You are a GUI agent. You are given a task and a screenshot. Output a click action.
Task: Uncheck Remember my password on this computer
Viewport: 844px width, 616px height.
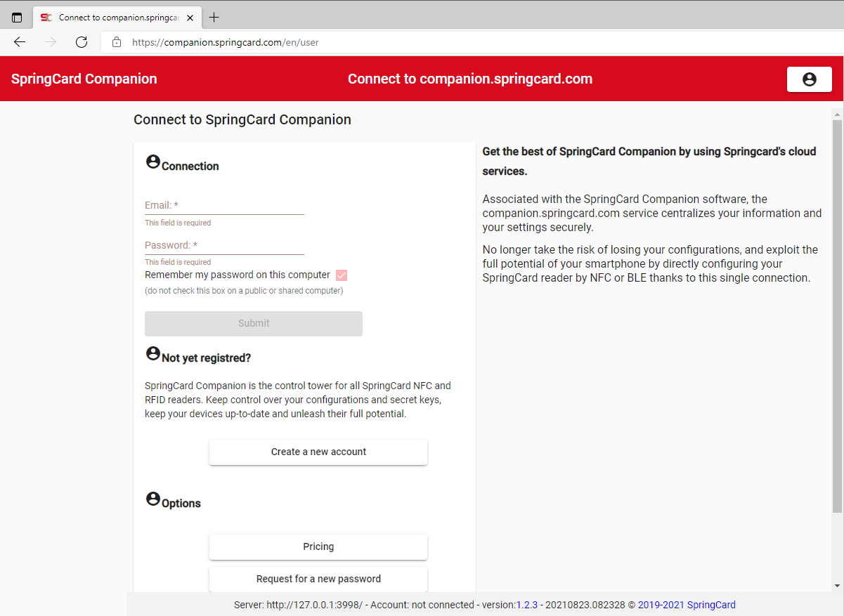tap(341, 275)
